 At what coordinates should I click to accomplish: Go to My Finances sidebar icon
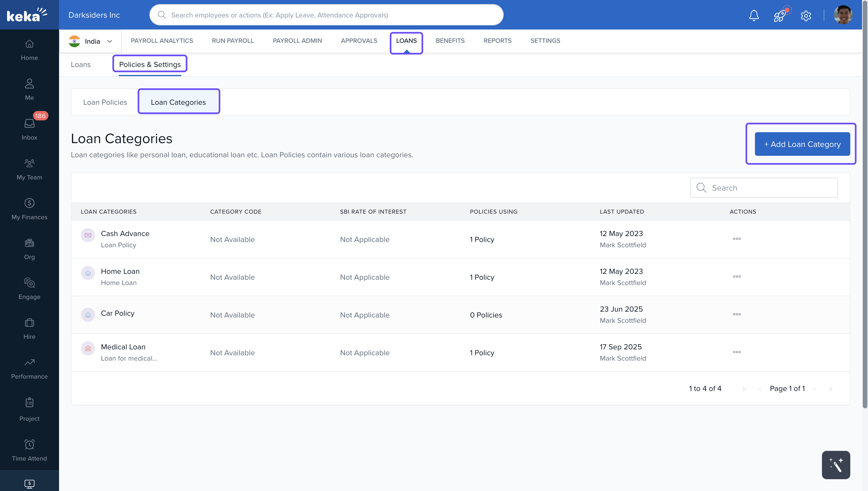(x=29, y=209)
